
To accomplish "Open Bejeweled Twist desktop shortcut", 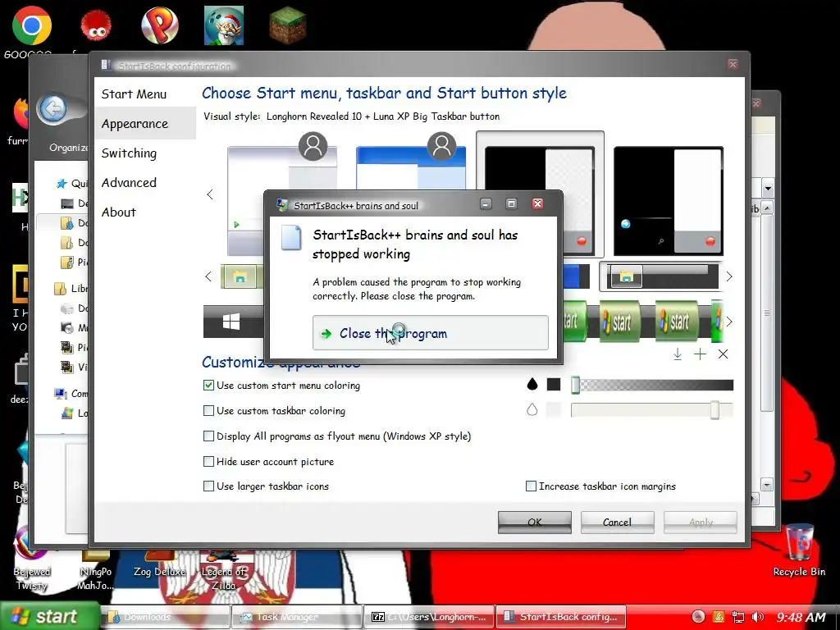I will 32,559.
